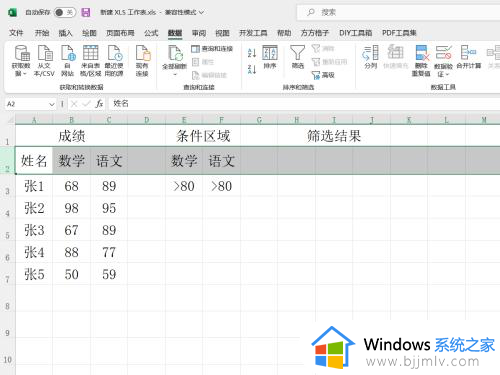Click 删除重复值 (Remove Duplicates)

coord(421,61)
